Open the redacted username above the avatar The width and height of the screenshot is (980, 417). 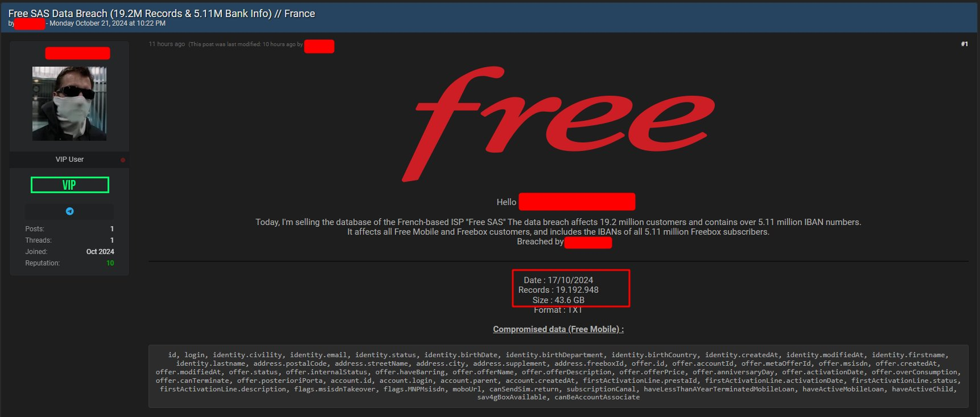[77, 54]
